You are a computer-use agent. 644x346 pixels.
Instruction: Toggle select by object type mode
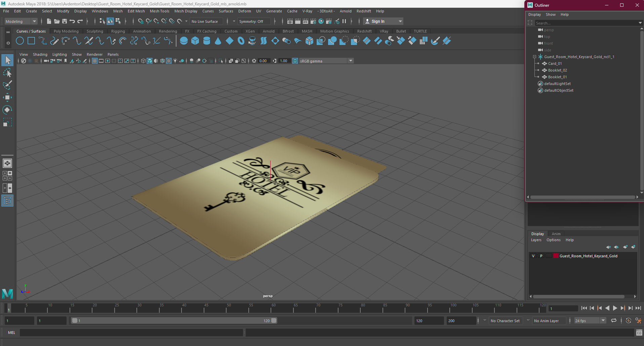tap(110, 21)
